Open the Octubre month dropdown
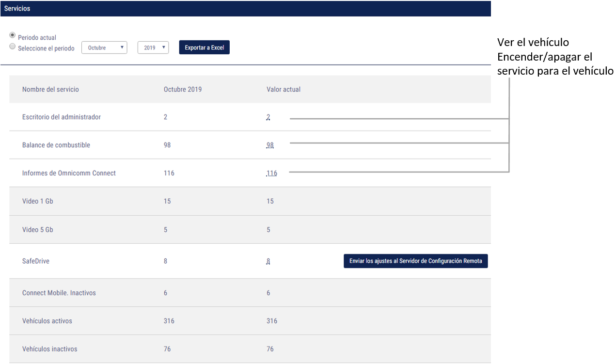The height and width of the screenshot is (364, 616). coord(104,47)
